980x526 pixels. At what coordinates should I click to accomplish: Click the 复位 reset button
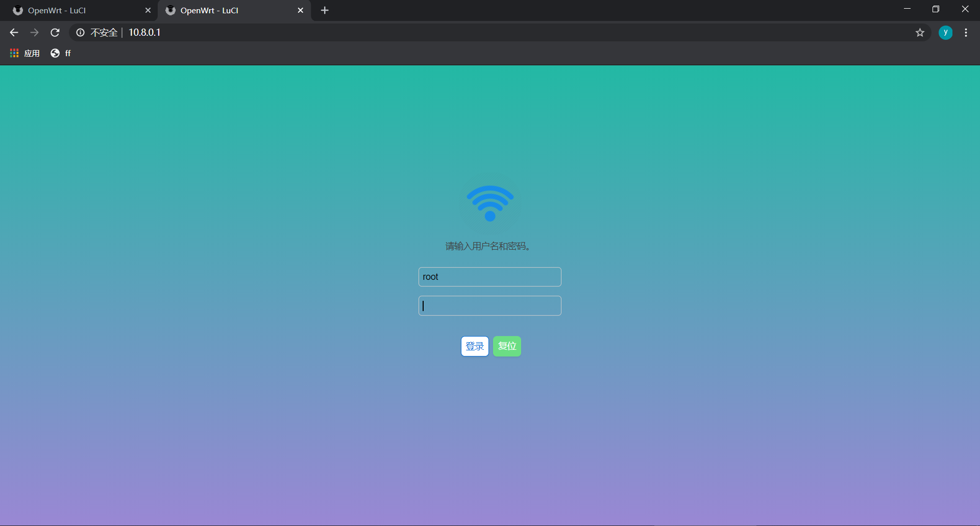point(507,346)
